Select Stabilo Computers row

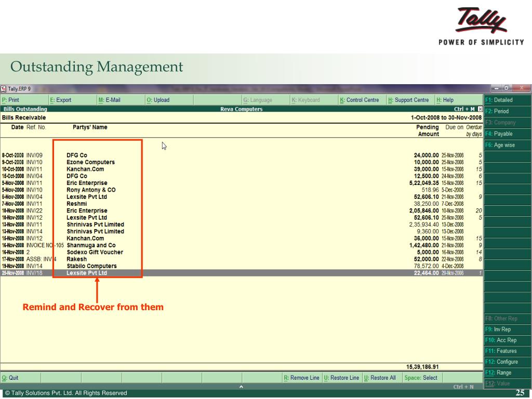pos(242,266)
